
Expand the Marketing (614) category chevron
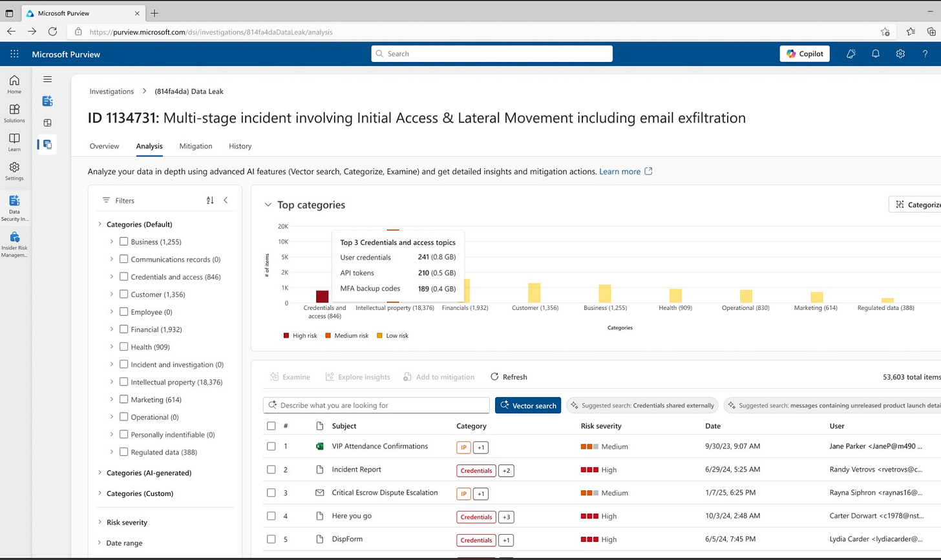point(112,400)
